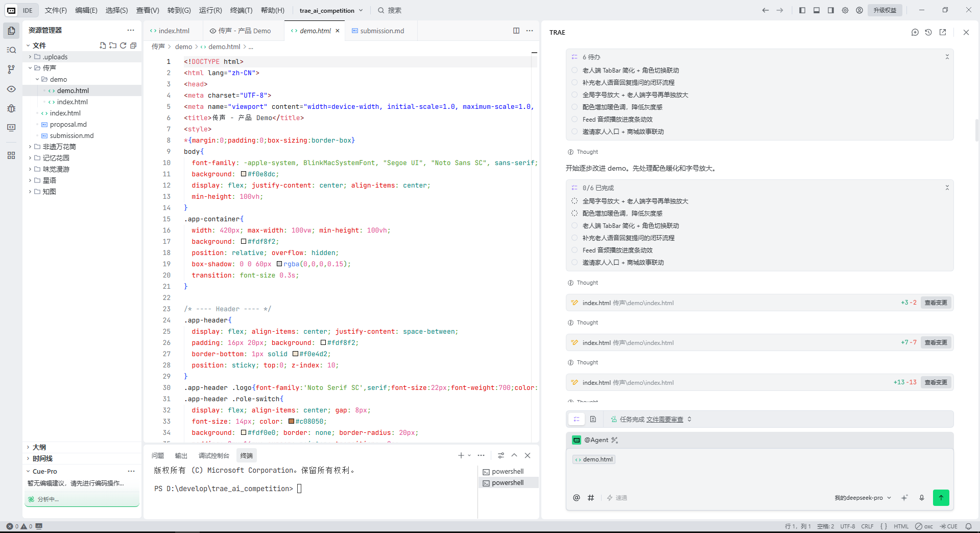Screen dimensions: 980x533
Task: Insert a # context reference in chat input
Action: [591, 498]
